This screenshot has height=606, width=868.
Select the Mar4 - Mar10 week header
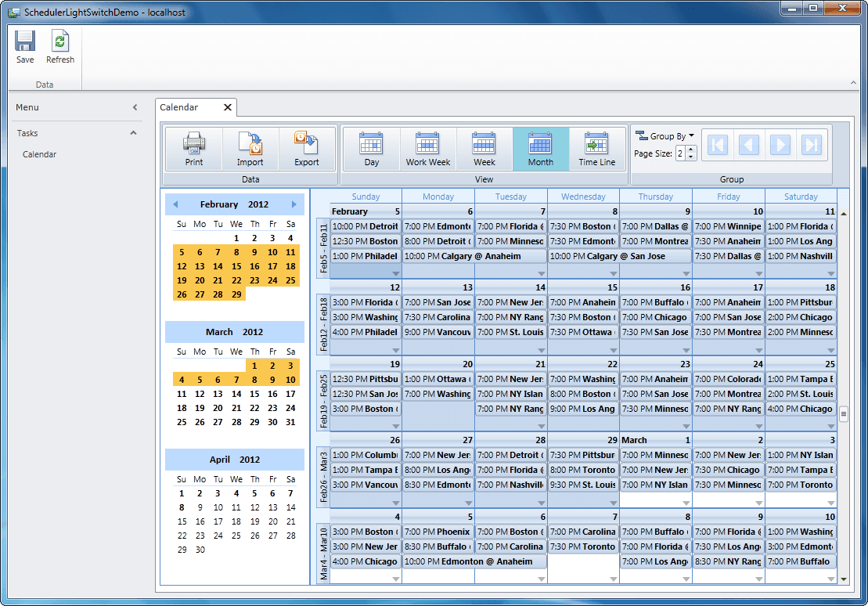[x=323, y=554]
